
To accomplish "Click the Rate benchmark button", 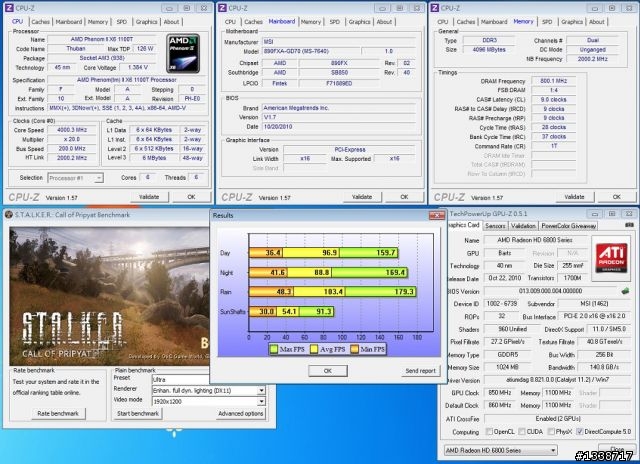I will [x=58, y=413].
